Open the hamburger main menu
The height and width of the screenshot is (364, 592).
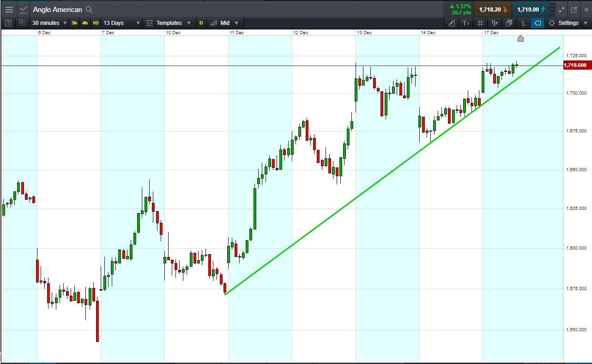9,9
